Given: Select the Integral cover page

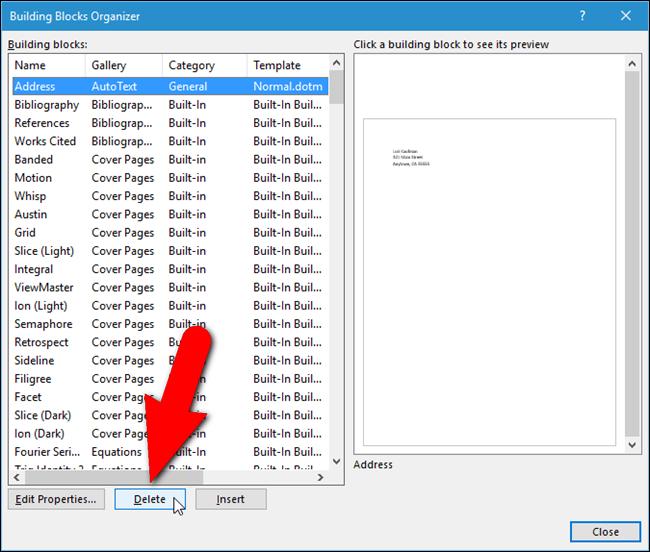Looking at the screenshot, I should point(170,269).
